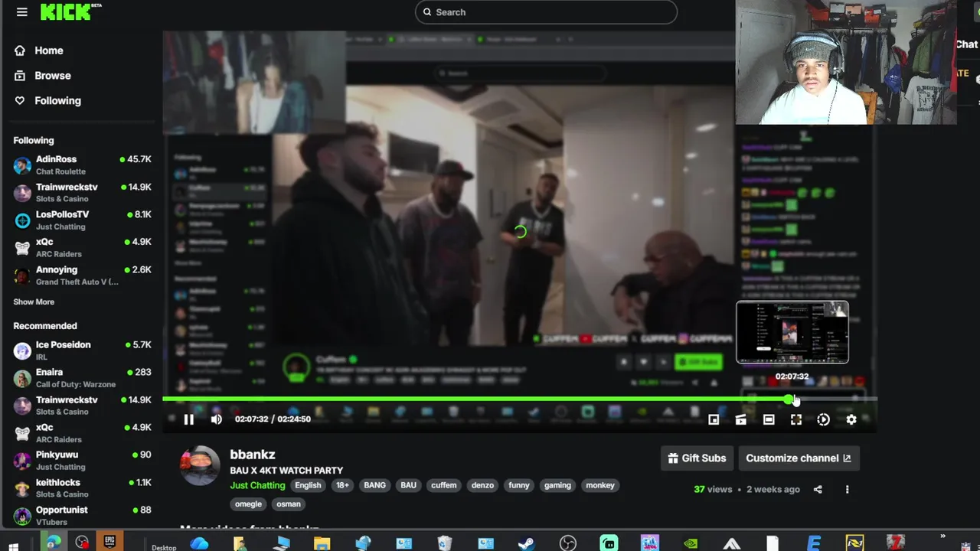Open OBS Studio from the taskbar
The width and height of the screenshot is (980, 551).
[x=567, y=544]
